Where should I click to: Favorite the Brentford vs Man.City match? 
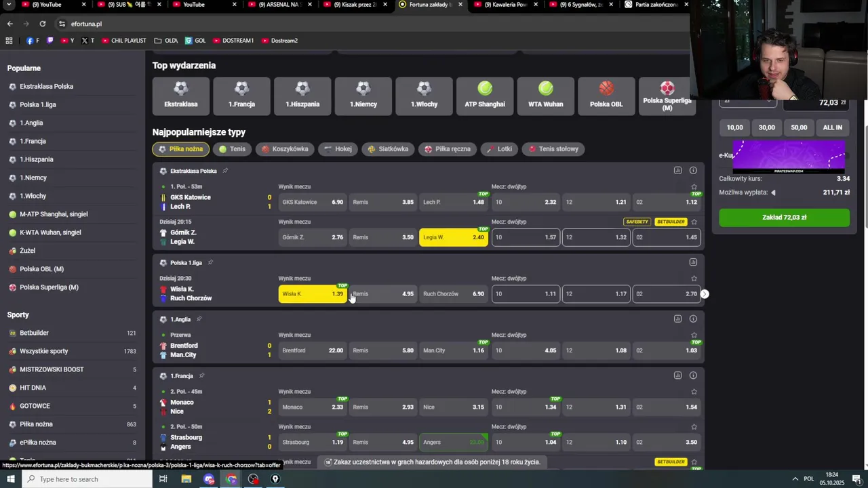pos(694,335)
